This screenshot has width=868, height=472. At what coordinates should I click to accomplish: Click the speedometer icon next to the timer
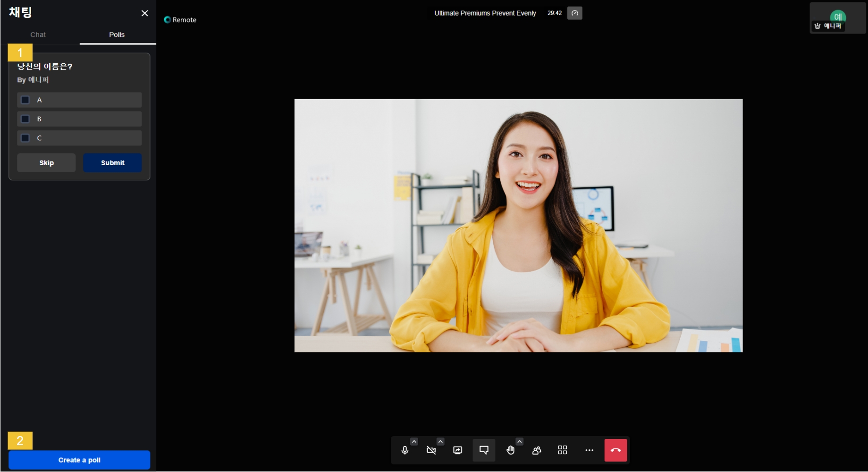[x=574, y=13]
